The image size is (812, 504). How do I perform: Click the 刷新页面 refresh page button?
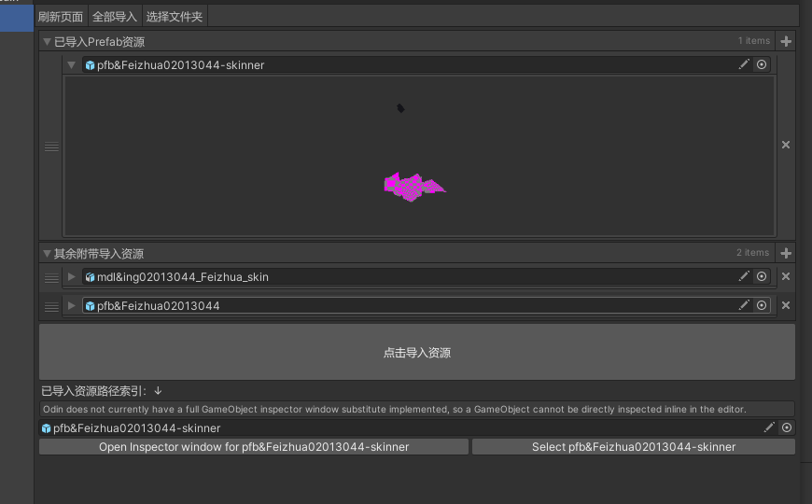point(61,17)
